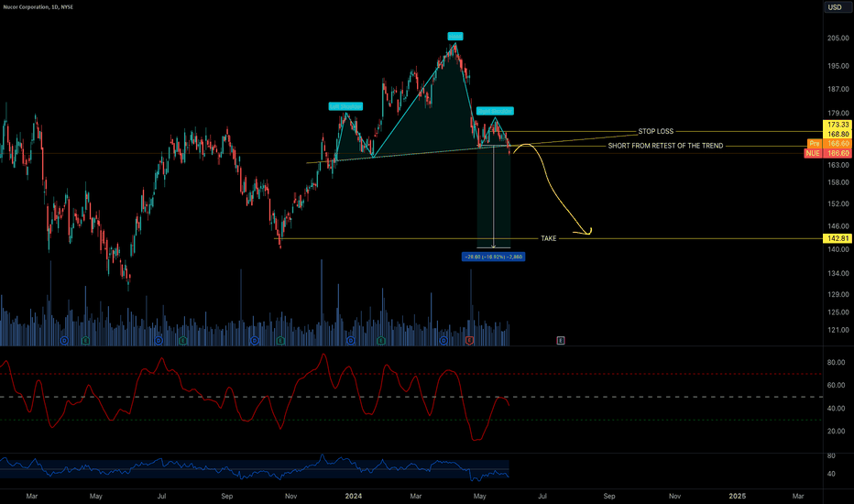Open the green earnings marker for July 2023
The height and width of the screenshot is (504, 854).
[182, 341]
